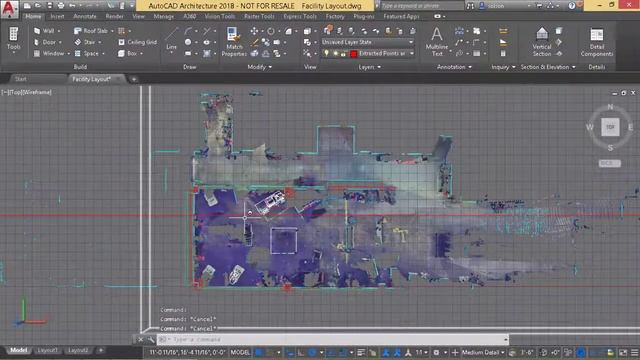This screenshot has height=360, width=640.
Task: Create a Vertical Section
Action: 542,42
